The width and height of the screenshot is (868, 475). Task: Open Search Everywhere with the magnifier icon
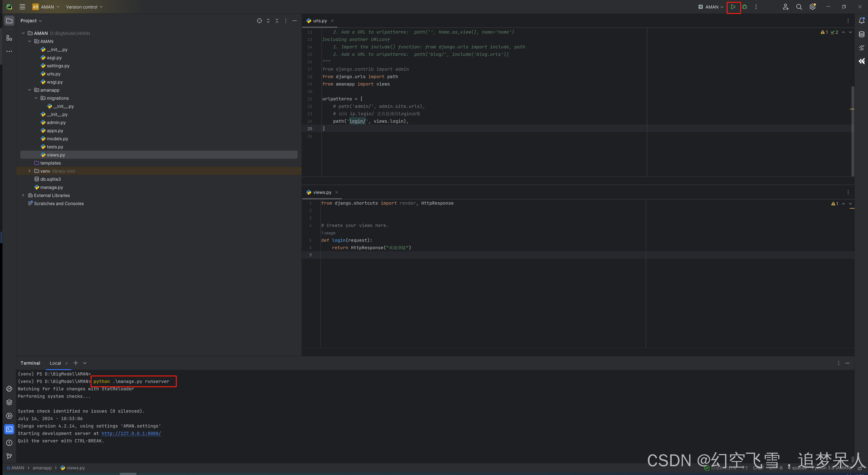(799, 7)
